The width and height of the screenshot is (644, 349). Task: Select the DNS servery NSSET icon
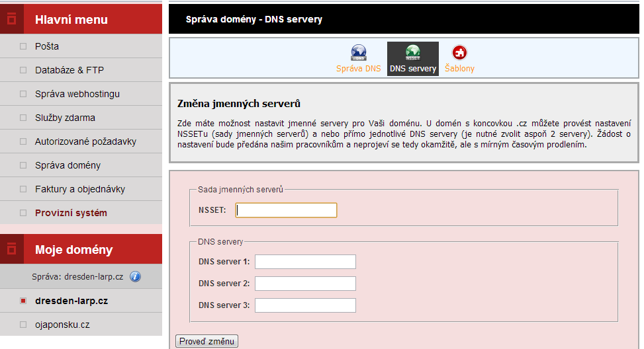point(413,53)
